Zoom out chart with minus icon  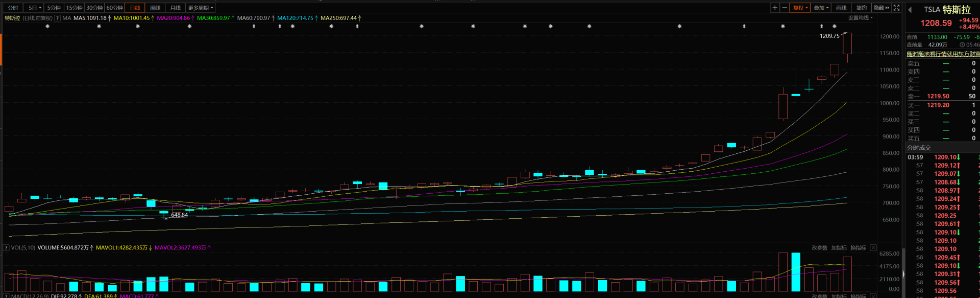785,8
